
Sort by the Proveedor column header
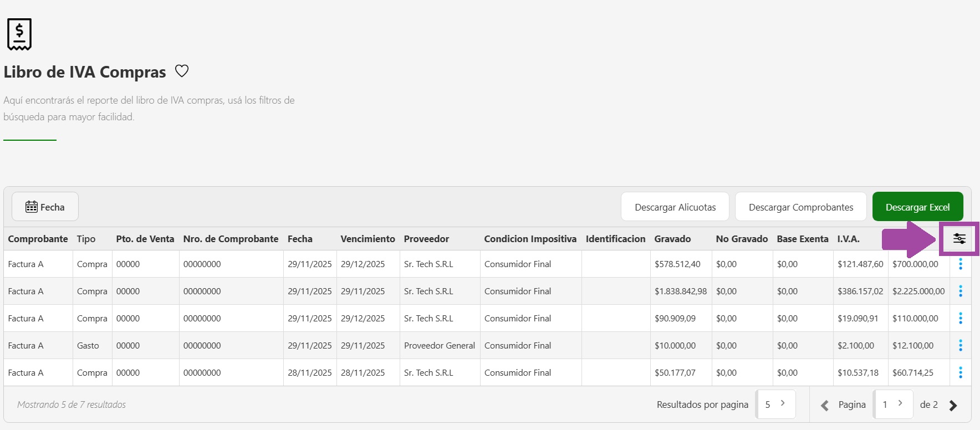coord(426,239)
